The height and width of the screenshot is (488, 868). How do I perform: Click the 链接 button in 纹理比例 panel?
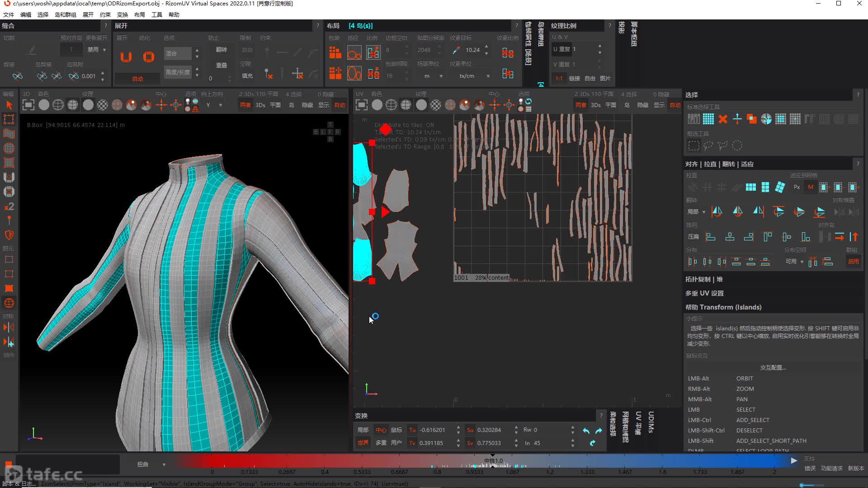(575, 78)
